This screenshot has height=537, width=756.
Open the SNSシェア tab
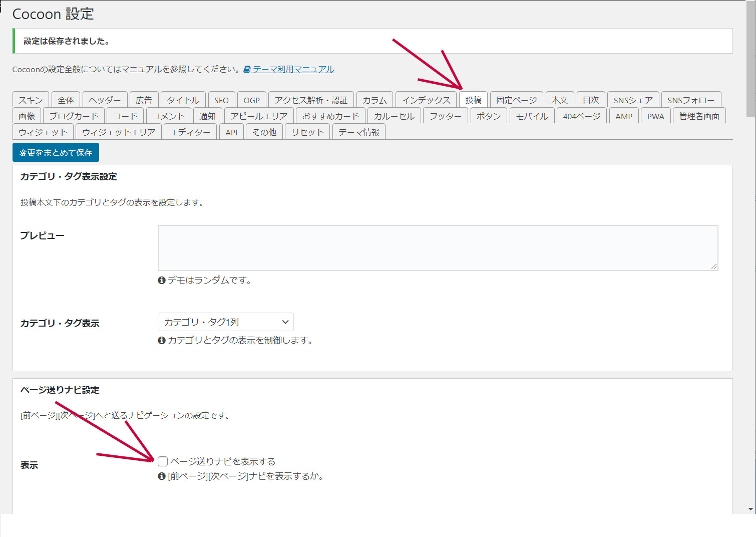tap(633, 100)
